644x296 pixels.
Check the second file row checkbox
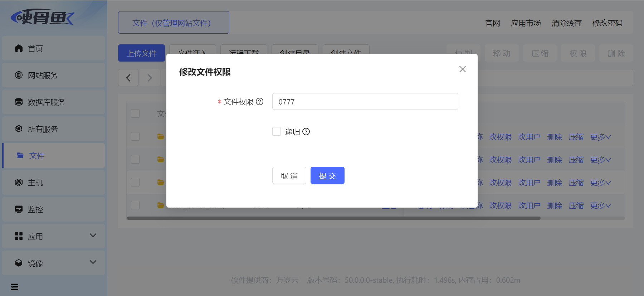(135, 159)
